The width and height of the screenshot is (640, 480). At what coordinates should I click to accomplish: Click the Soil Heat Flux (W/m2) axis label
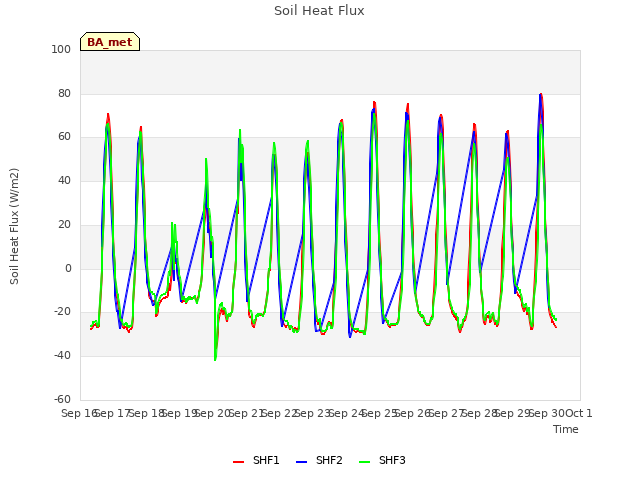[x=14, y=226]
